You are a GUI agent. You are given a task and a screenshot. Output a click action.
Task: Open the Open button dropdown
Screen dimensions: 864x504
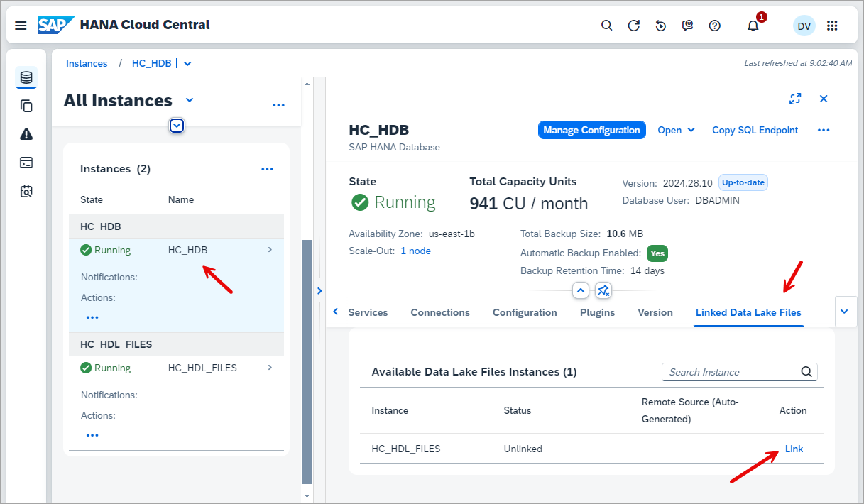677,130
